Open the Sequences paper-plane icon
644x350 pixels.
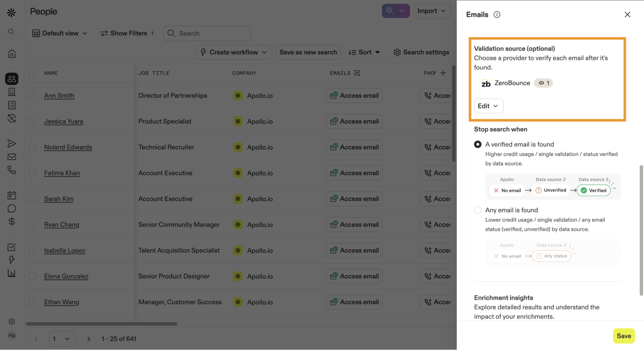[12, 143]
